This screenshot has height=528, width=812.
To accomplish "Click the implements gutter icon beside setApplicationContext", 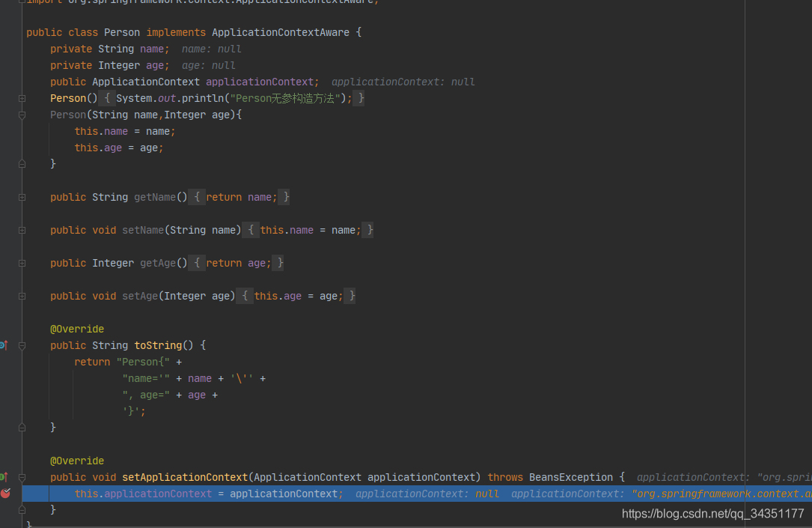I will coord(4,477).
